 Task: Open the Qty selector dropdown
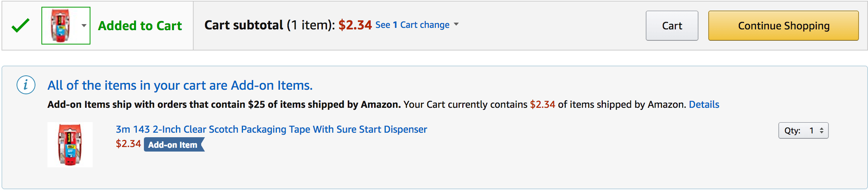coord(804,130)
